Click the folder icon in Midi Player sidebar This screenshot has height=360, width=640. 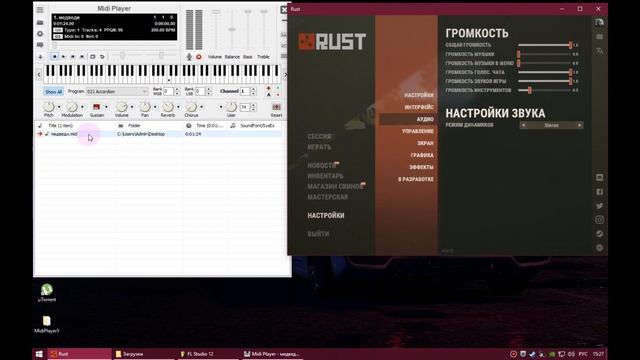(40, 22)
